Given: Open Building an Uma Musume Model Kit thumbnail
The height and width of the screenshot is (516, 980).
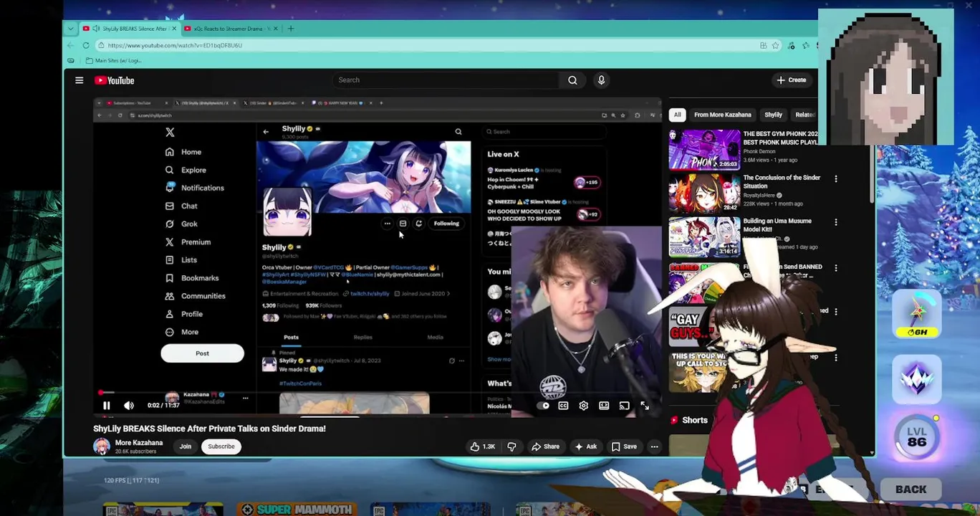Looking at the screenshot, I should click(x=705, y=237).
